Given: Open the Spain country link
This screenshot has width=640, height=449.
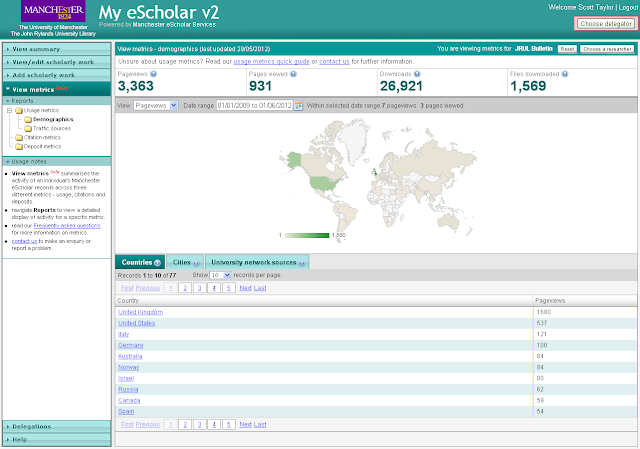Looking at the screenshot, I should pyautogui.click(x=126, y=411).
